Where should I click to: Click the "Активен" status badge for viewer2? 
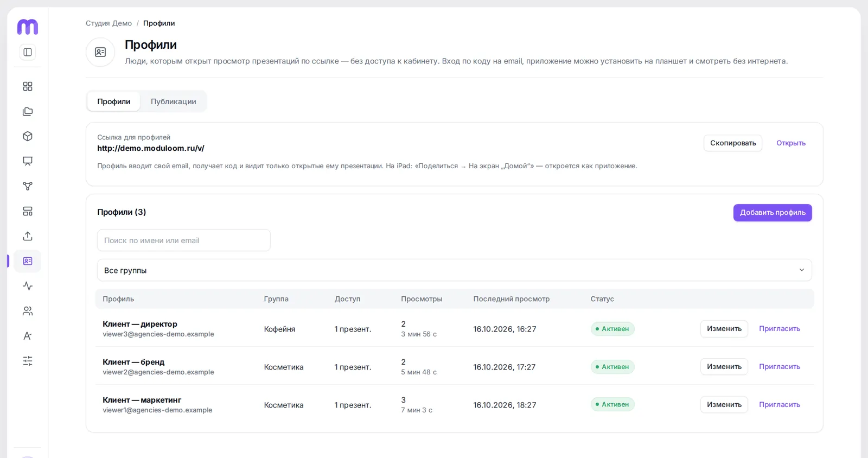point(612,367)
